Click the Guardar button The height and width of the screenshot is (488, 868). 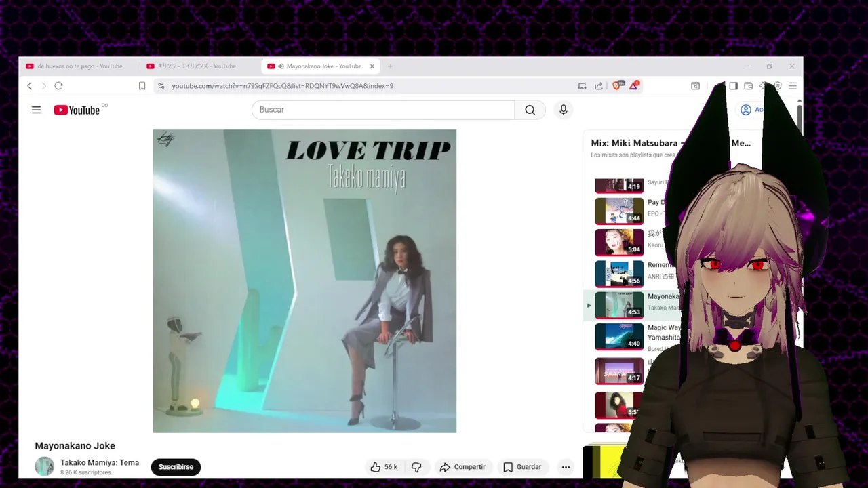(x=522, y=467)
